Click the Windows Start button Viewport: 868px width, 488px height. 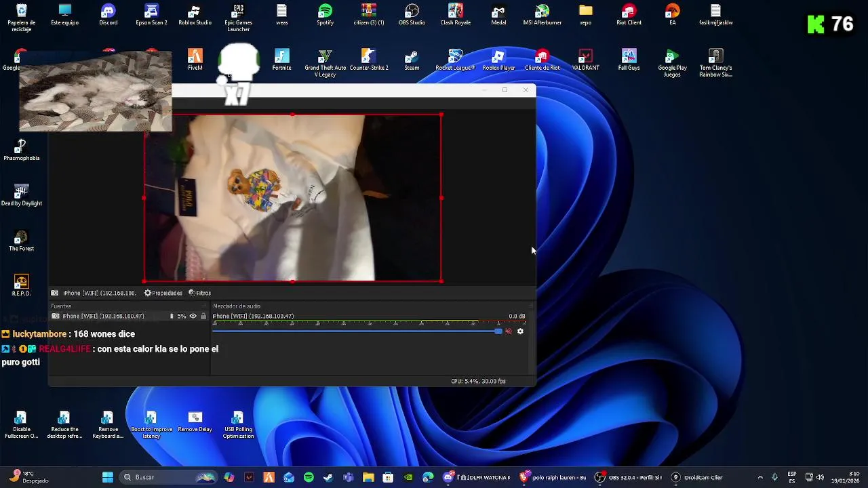tap(107, 477)
